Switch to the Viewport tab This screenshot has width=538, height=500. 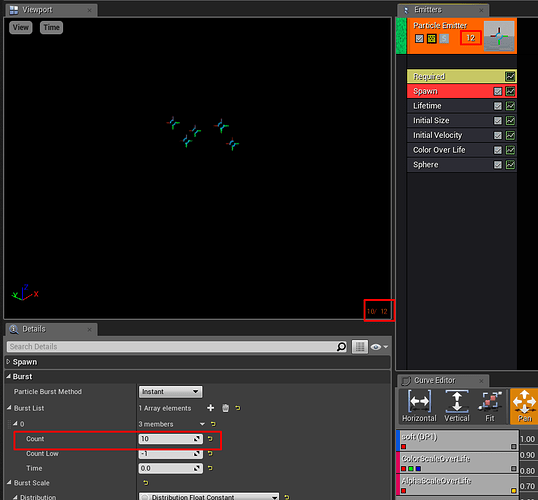click(x=51, y=10)
